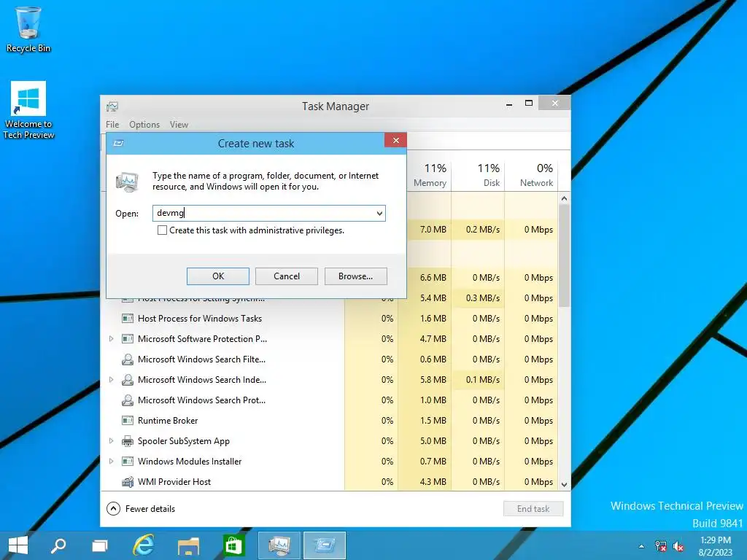Click the WMI Provider Host icon
747x560 pixels.
pyautogui.click(x=127, y=482)
